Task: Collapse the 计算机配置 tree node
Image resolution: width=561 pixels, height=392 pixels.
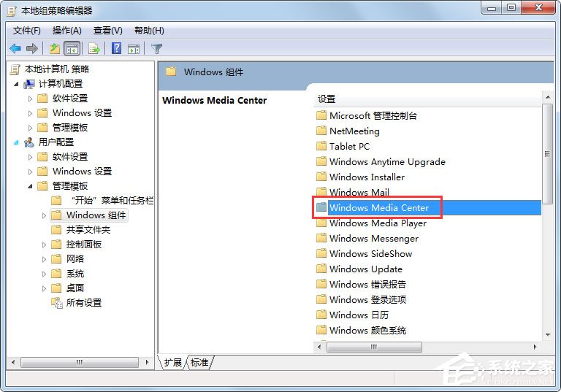Action: pos(16,85)
